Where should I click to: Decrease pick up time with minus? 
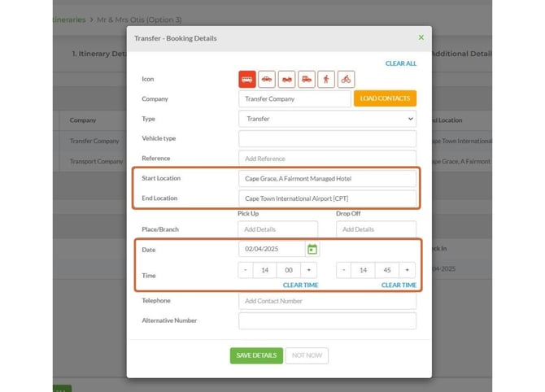coord(246,270)
